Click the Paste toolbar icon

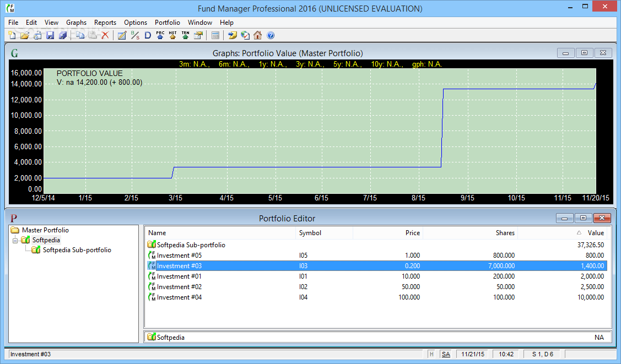click(93, 36)
